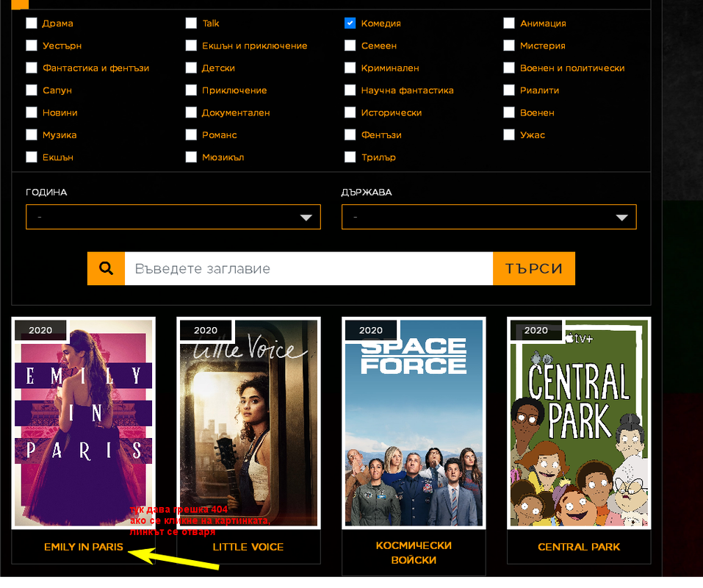The height and width of the screenshot is (588, 703).
Task: Check the Анимация genre checkbox
Action: 509,23
